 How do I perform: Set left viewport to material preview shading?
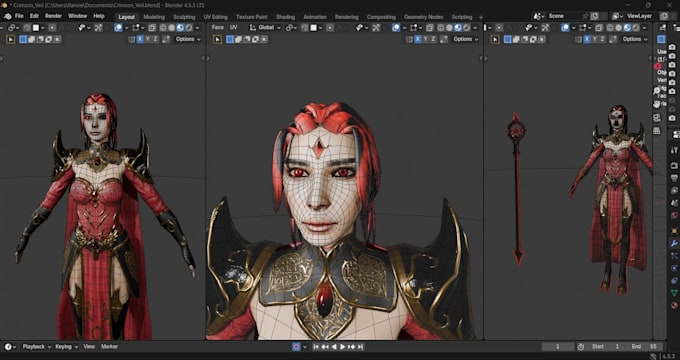pos(180,28)
